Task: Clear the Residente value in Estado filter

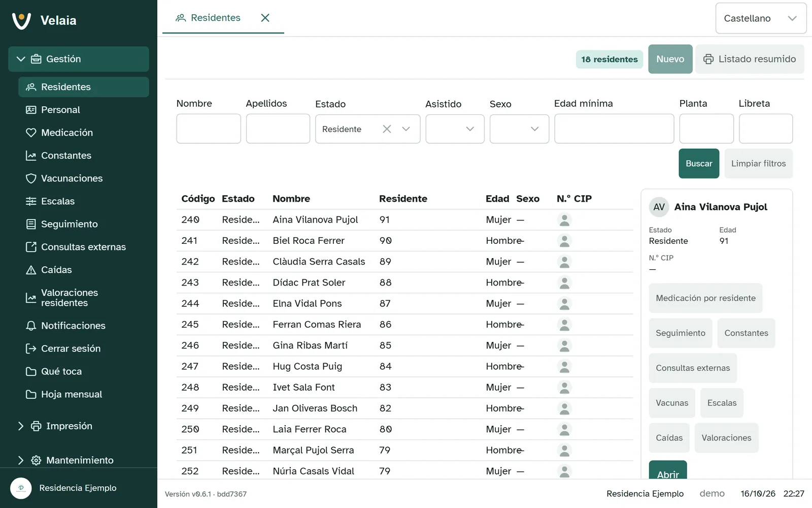Action: (387, 129)
